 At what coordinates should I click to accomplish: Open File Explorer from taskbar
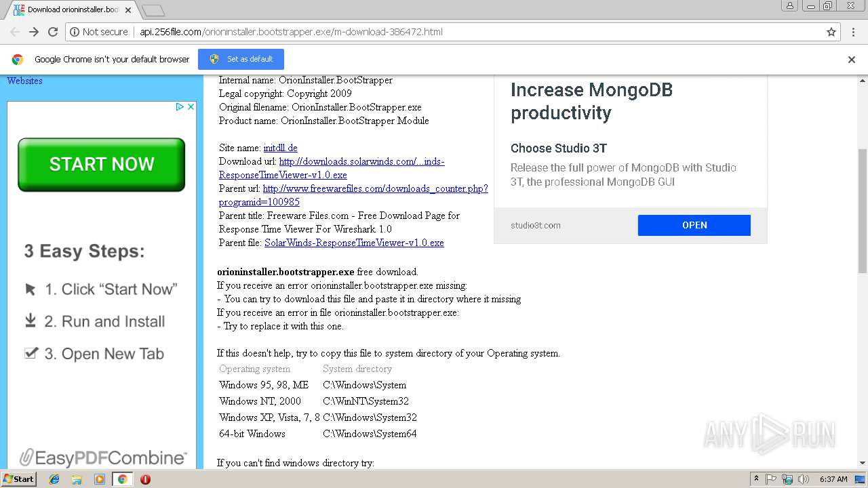(x=77, y=479)
